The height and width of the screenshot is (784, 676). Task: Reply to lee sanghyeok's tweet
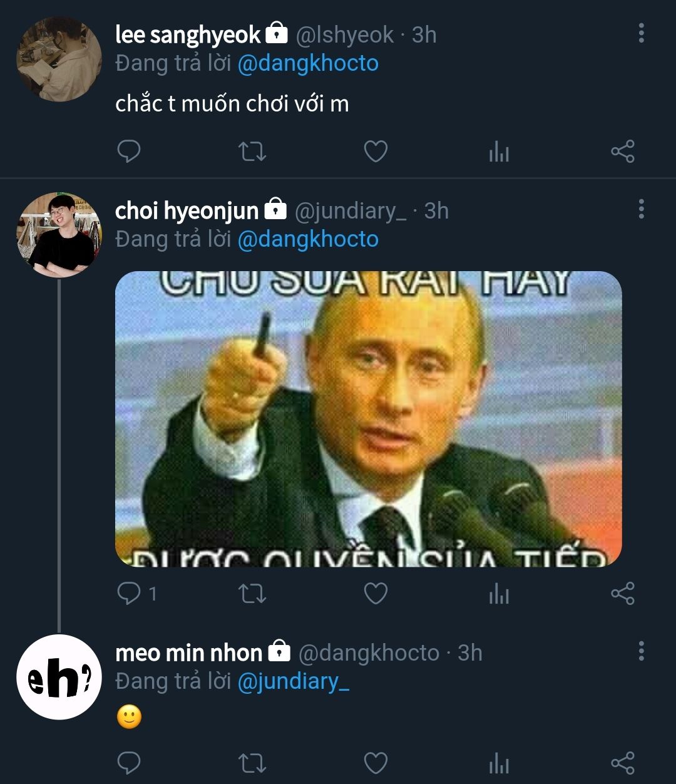(x=129, y=152)
